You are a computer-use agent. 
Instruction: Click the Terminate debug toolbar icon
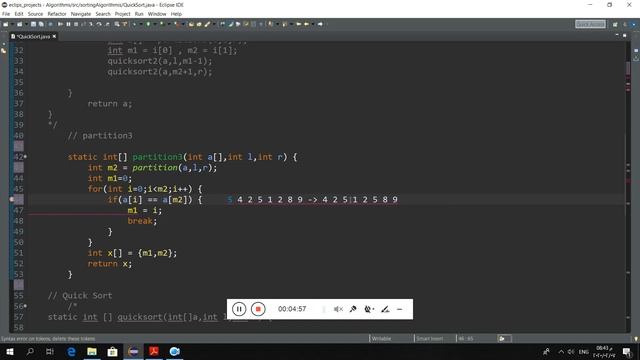click(x=76, y=24)
